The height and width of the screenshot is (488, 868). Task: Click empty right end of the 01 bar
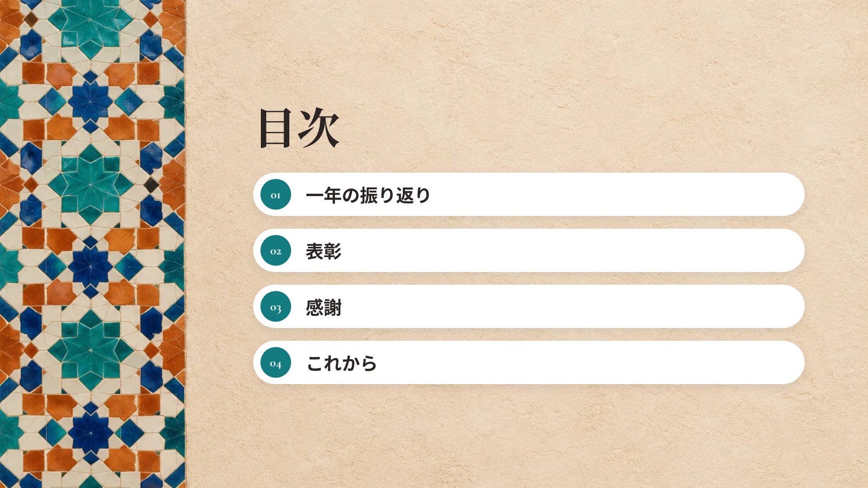tap(723, 194)
